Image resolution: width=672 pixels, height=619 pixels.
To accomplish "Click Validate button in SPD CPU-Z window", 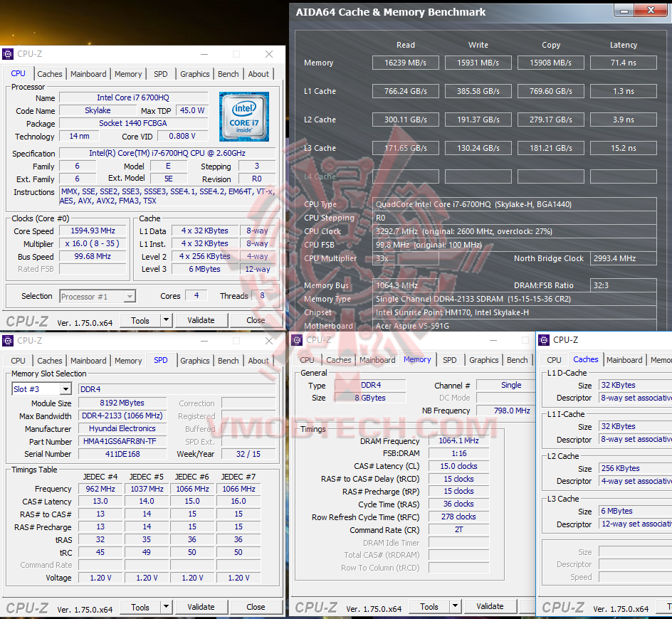I will 201,607.
